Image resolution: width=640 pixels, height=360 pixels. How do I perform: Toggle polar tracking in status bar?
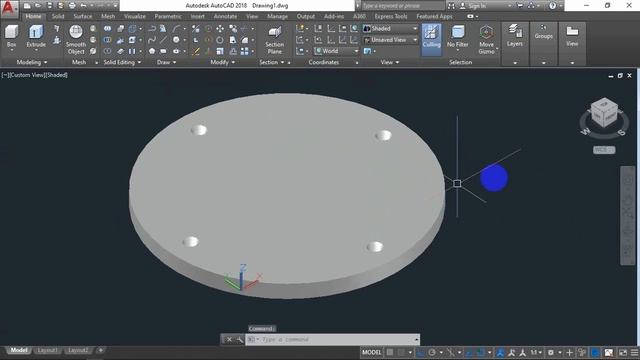pos(432,352)
